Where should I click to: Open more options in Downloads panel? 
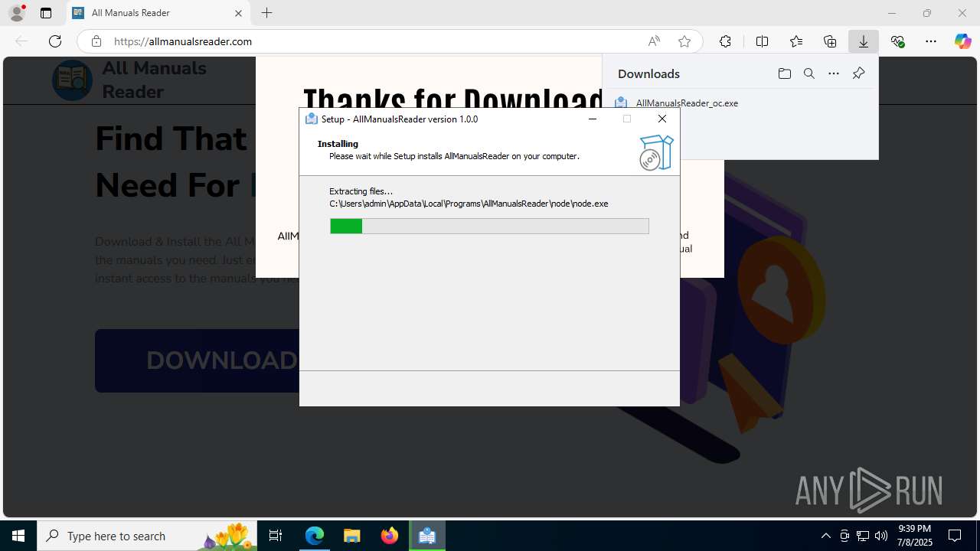point(834,73)
